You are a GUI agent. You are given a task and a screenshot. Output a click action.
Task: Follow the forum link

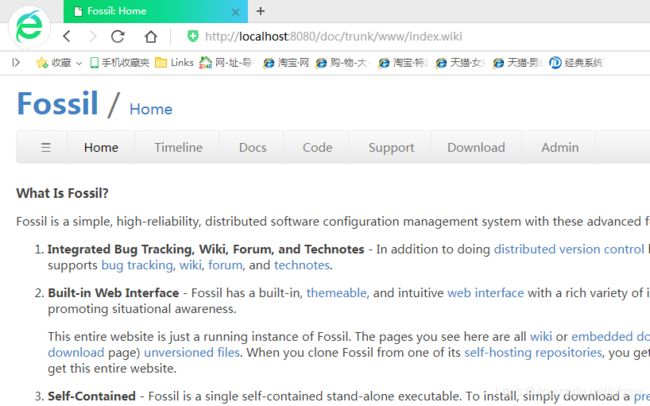point(225,265)
